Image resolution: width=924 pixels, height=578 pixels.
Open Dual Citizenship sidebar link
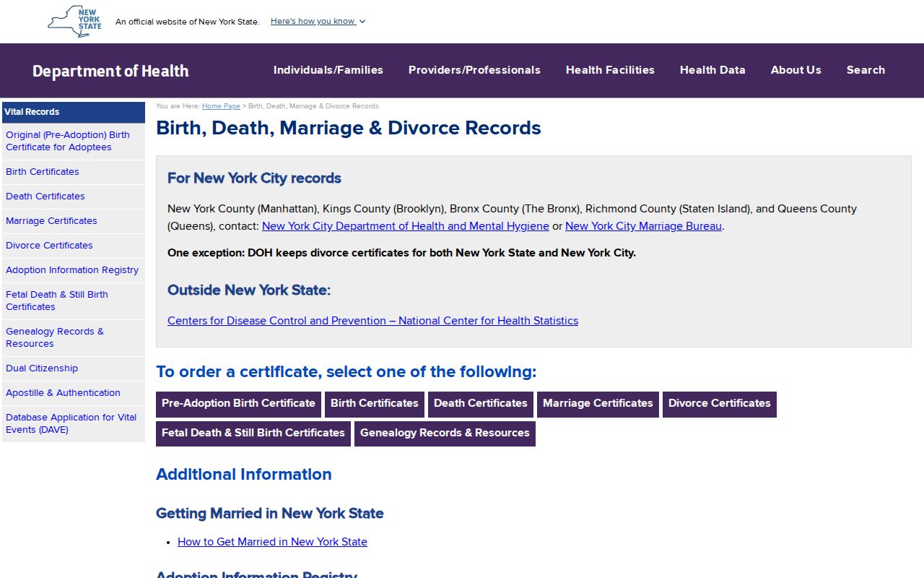(74, 368)
